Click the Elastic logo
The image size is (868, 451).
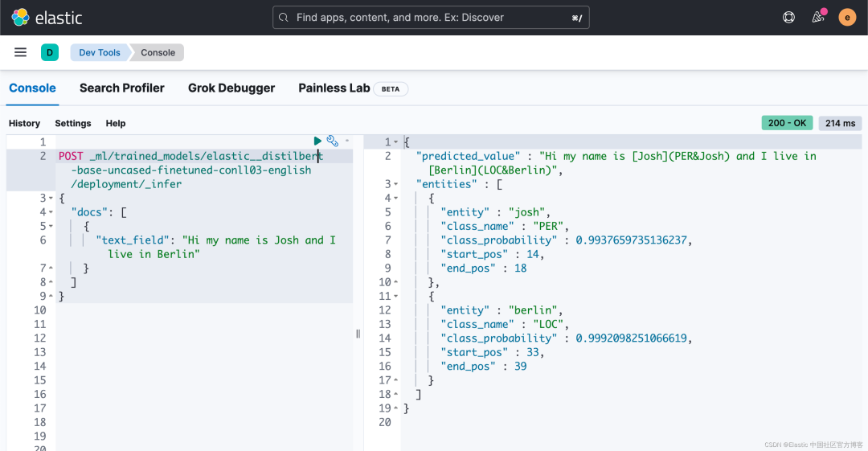pyautogui.click(x=47, y=17)
